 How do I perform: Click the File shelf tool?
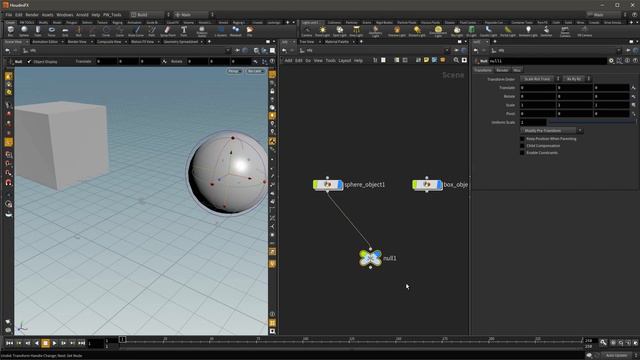pos(249,31)
